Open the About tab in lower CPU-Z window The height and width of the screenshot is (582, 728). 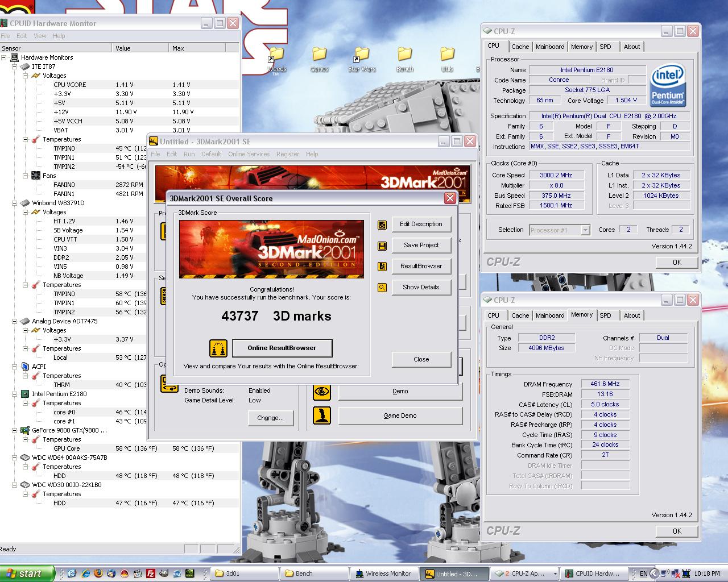pos(631,315)
